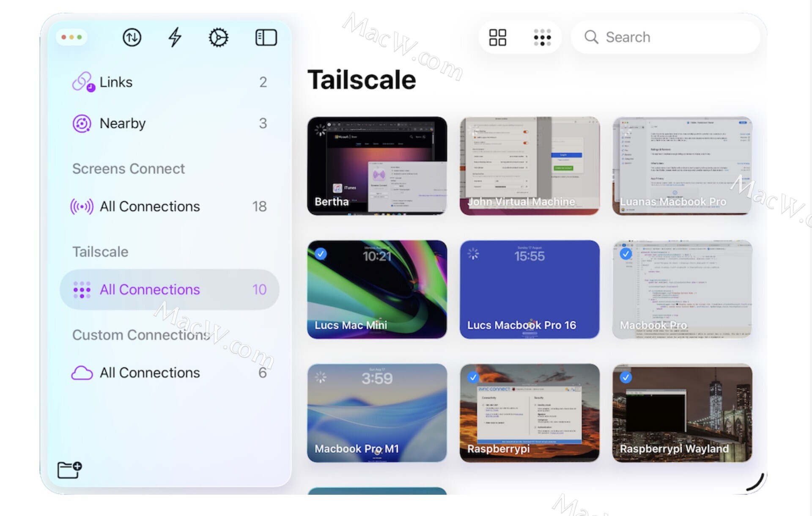Click the new folder plus icon
Viewport: 812px width, 516px height.
69,470
